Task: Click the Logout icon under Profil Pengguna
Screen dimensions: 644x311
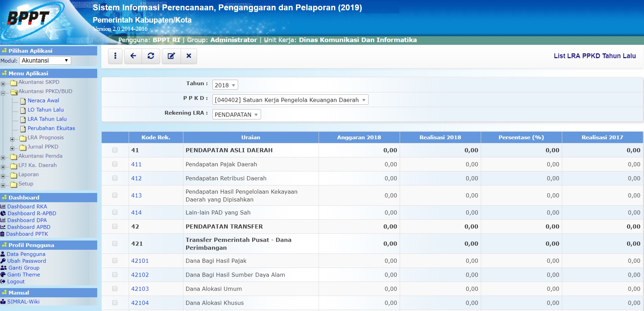Action: coord(3,281)
